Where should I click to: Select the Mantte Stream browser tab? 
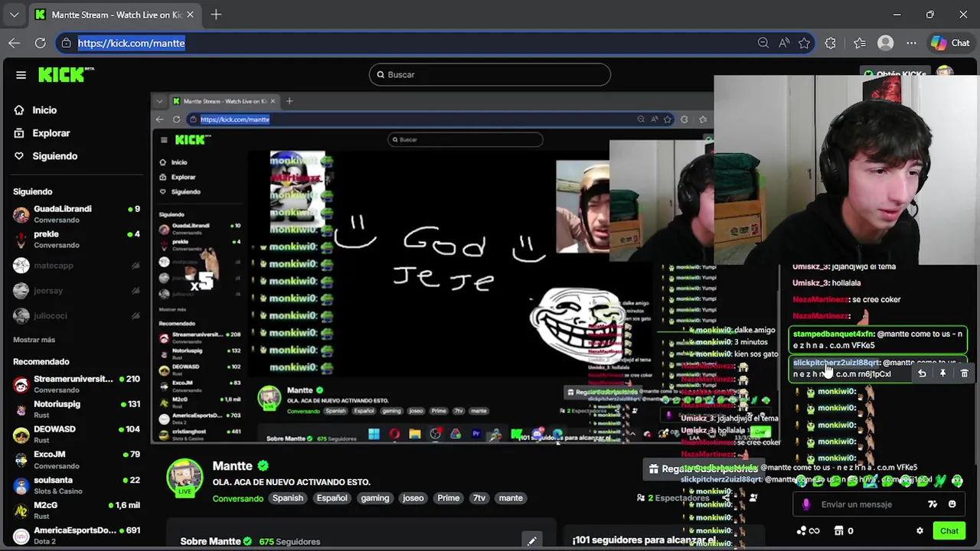coord(115,15)
